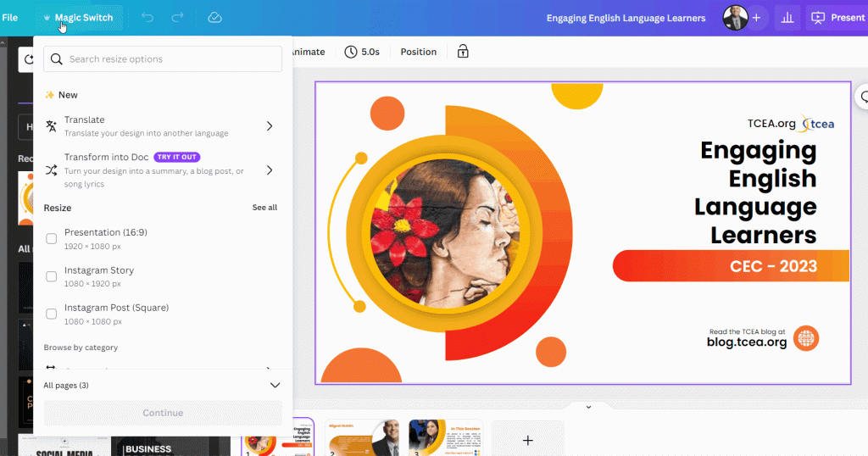Expand Transform into Doc option
This screenshot has width=868, height=456.
[x=270, y=170]
